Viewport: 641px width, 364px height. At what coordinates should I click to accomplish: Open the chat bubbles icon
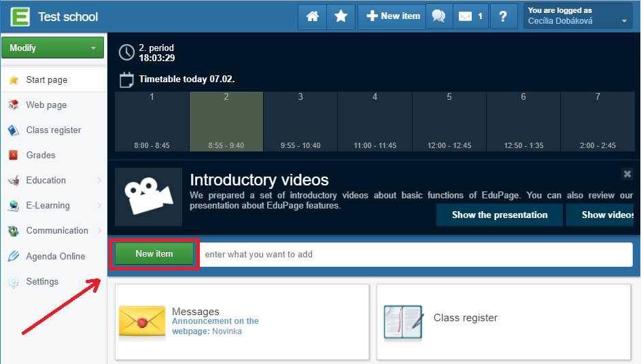pyautogui.click(x=438, y=16)
